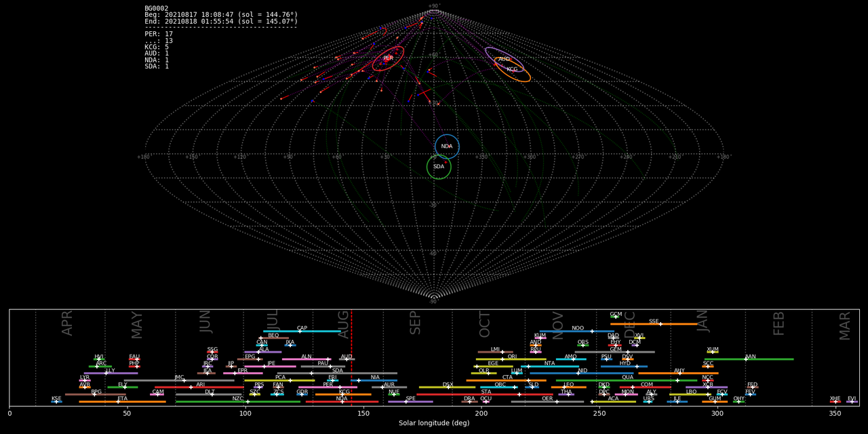Select the orange ETA shower bar
868x434 pixels.
point(122,401)
